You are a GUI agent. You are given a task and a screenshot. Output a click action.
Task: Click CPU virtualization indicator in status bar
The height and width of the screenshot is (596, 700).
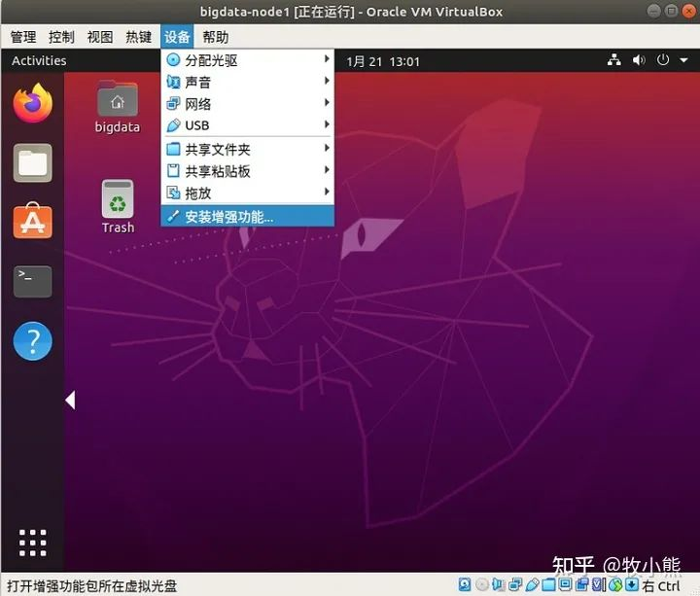(x=599, y=584)
